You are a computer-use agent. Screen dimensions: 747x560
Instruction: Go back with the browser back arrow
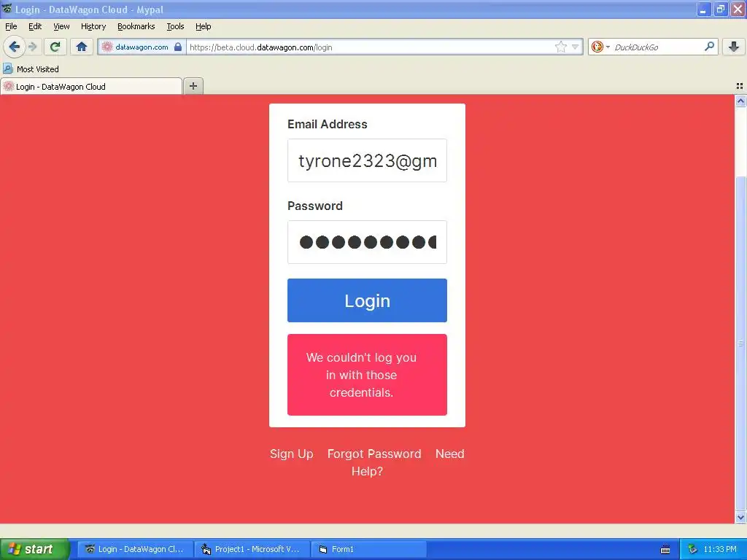click(15, 47)
